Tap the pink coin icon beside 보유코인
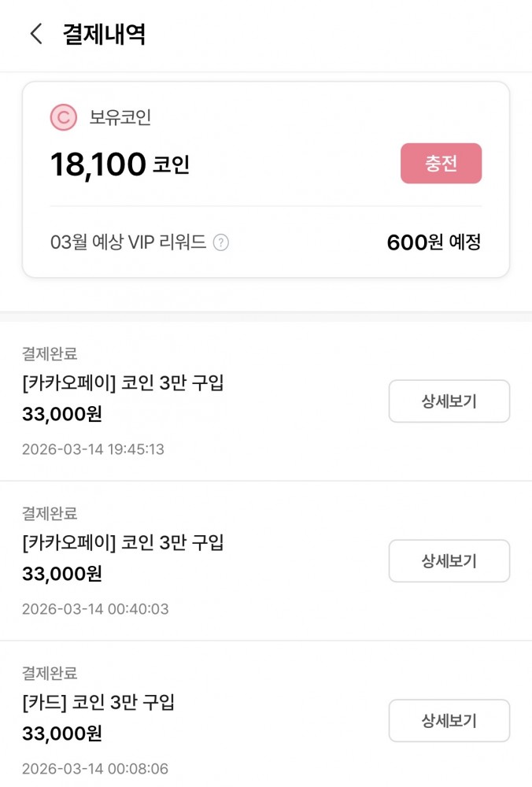Image resolution: width=532 pixels, height=787 pixels. (x=63, y=118)
